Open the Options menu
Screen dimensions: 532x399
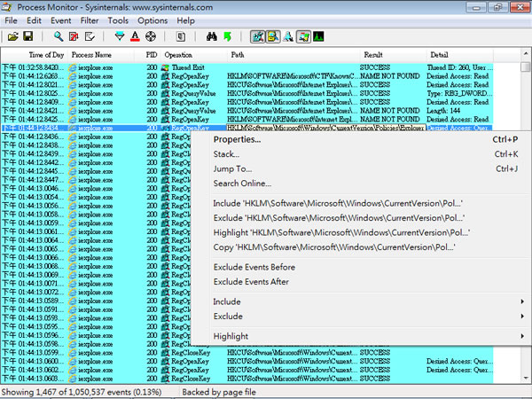(153, 20)
